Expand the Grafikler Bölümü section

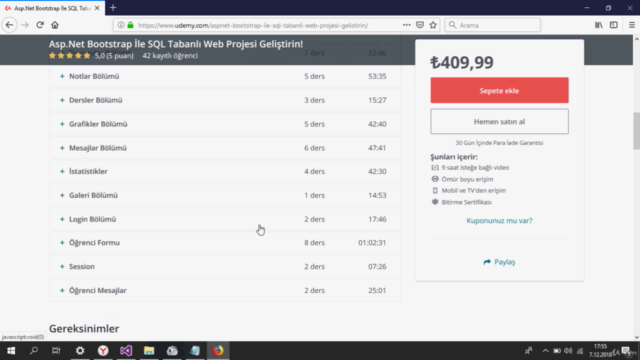click(x=224, y=124)
